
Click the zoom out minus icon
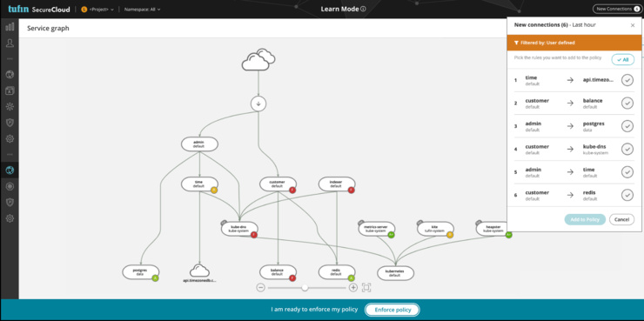click(x=261, y=288)
